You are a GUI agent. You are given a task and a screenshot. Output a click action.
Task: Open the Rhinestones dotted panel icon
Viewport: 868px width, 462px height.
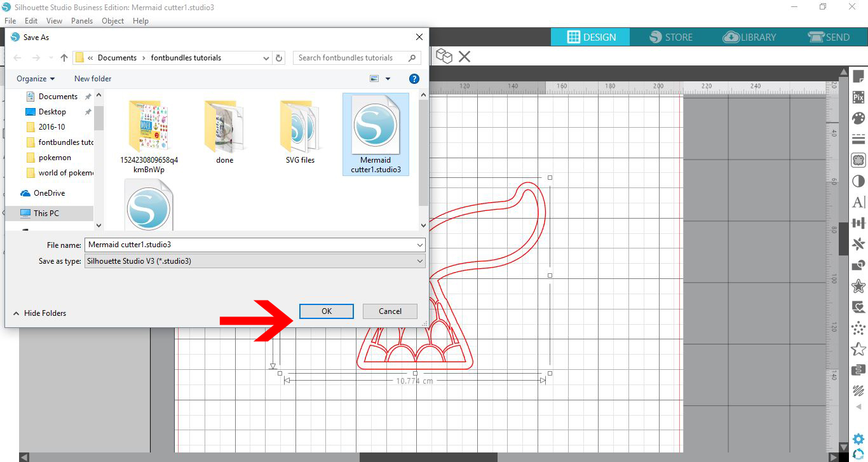click(x=858, y=328)
